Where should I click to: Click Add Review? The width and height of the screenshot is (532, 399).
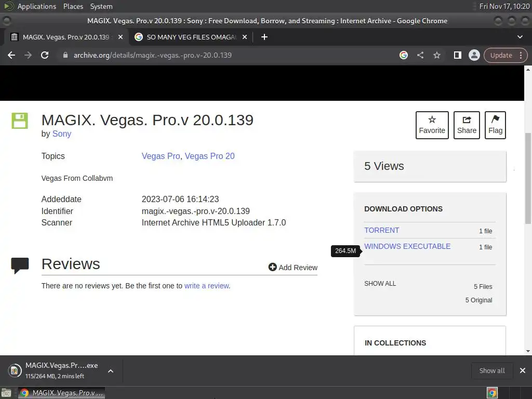pyautogui.click(x=293, y=268)
